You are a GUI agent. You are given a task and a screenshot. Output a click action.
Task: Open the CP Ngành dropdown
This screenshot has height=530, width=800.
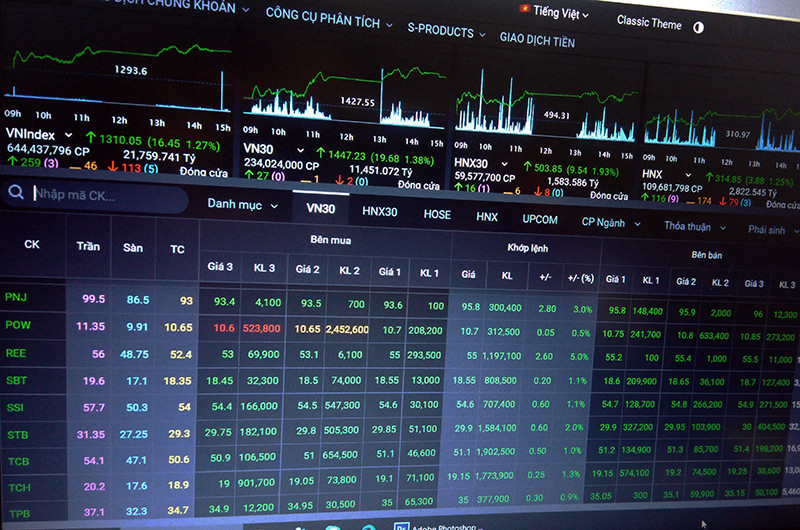click(x=611, y=222)
